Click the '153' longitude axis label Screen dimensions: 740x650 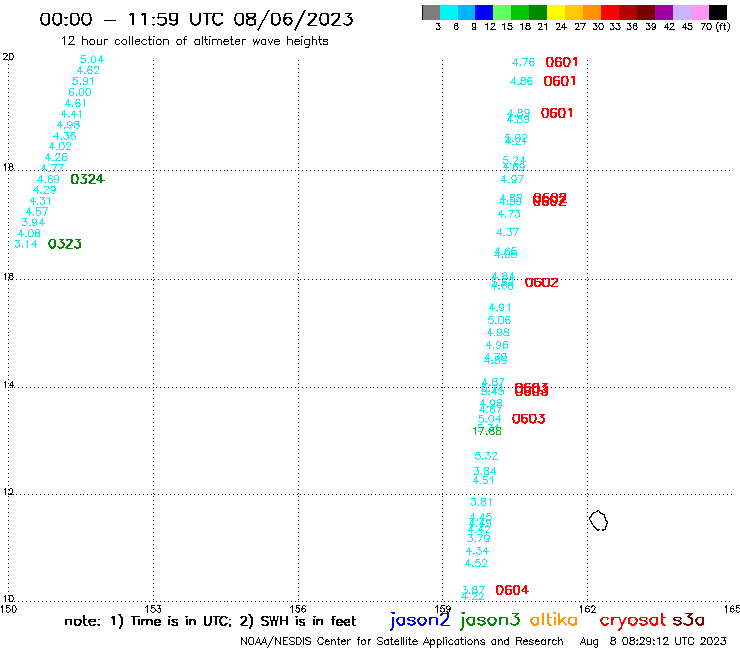(x=153, y=609)
